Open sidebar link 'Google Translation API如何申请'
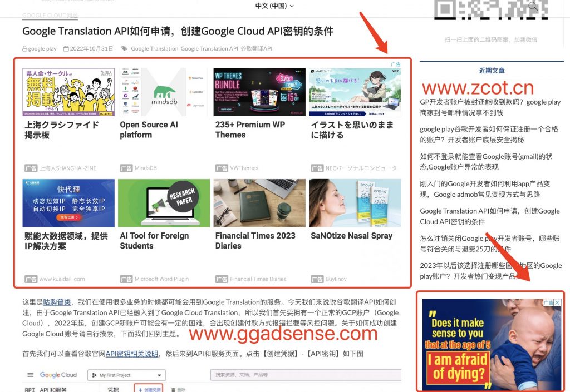The height and width of the screenshot is (392, 570). point(490,216)
